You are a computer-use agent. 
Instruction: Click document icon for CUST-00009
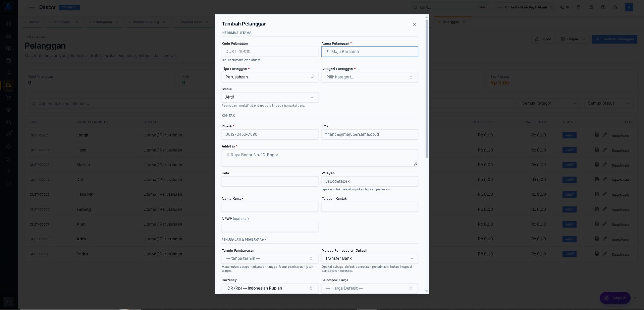[597, 254]
